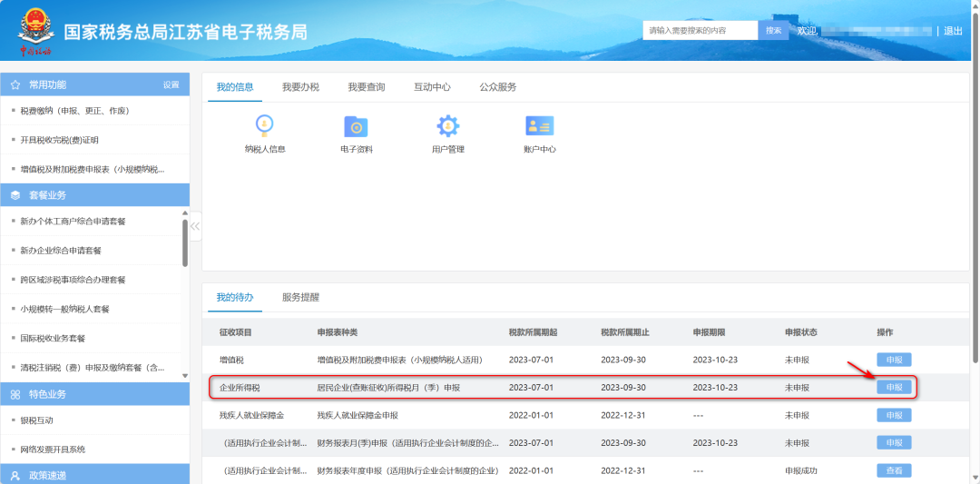
Task: Open 设置 for 常用功能
Action: [x=171, y=84]
